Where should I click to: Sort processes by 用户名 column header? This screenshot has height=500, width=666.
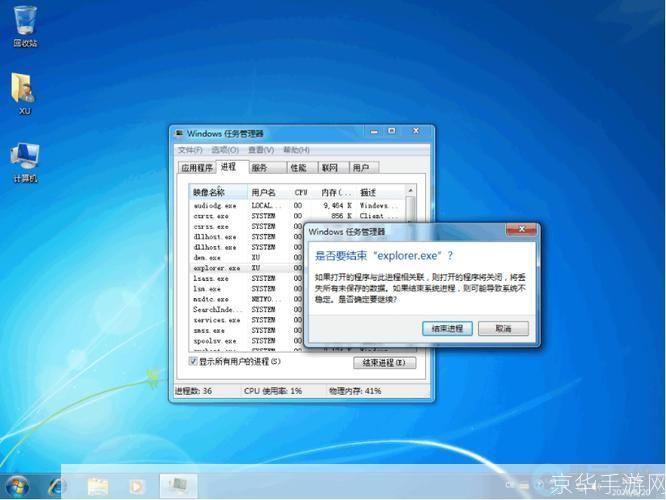click(269, 192)
